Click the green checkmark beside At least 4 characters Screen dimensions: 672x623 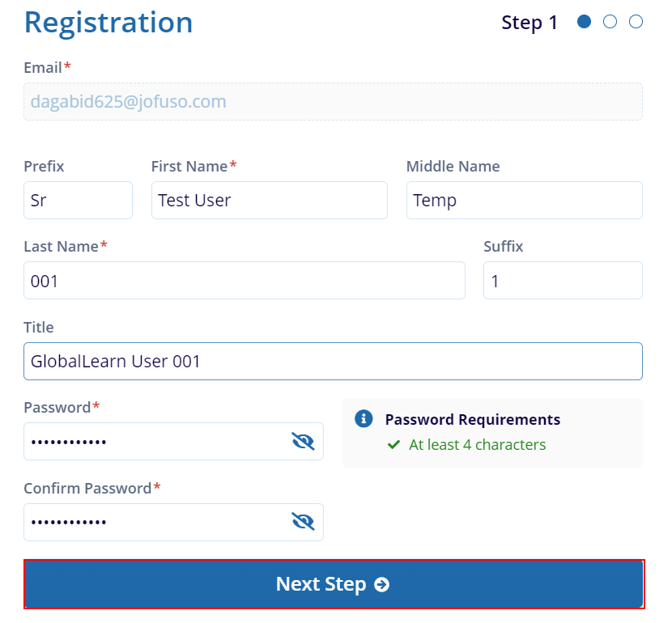point(393,445)
